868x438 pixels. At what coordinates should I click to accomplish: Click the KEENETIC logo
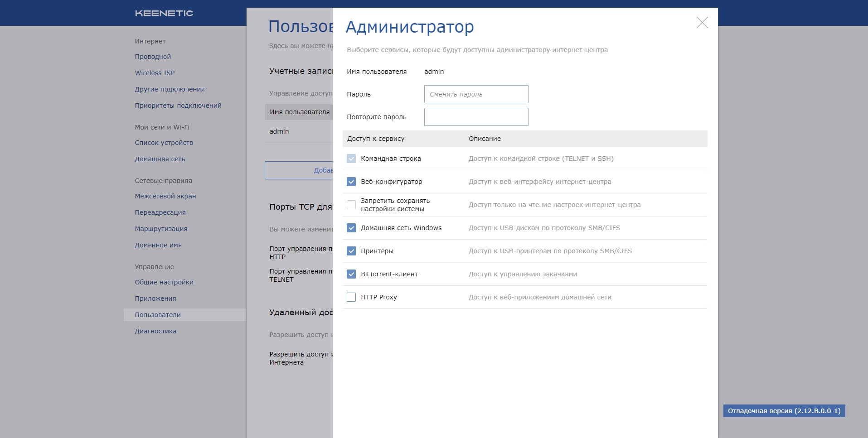[x=164, y=13]
